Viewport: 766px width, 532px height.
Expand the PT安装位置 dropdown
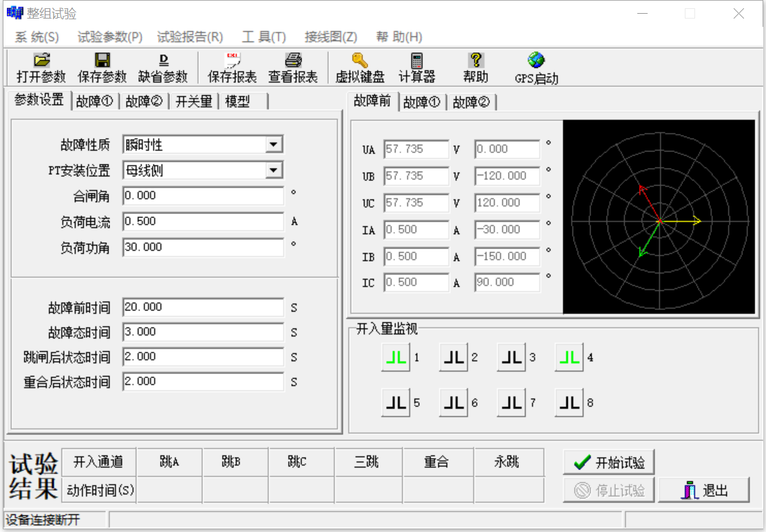click(x=274, y=170)
